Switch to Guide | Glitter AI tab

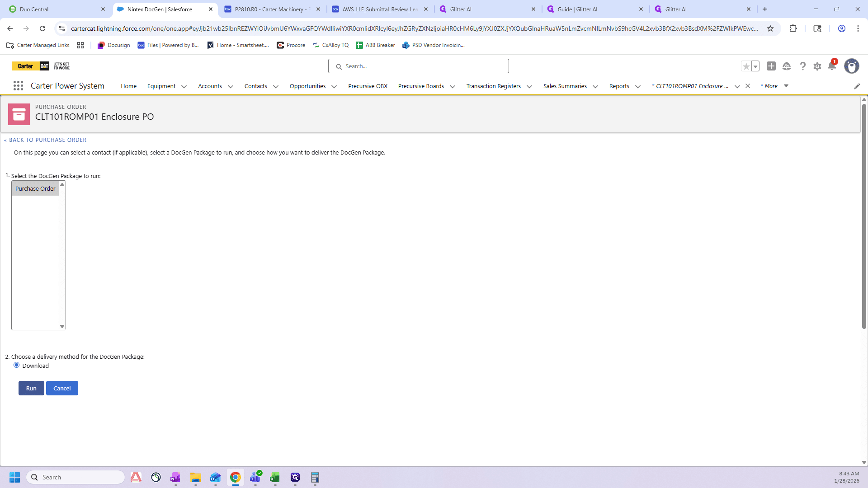595,9
